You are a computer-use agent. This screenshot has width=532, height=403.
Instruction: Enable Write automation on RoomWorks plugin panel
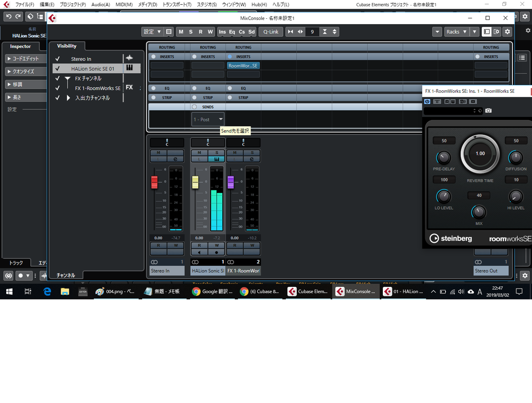click(453, 101)
